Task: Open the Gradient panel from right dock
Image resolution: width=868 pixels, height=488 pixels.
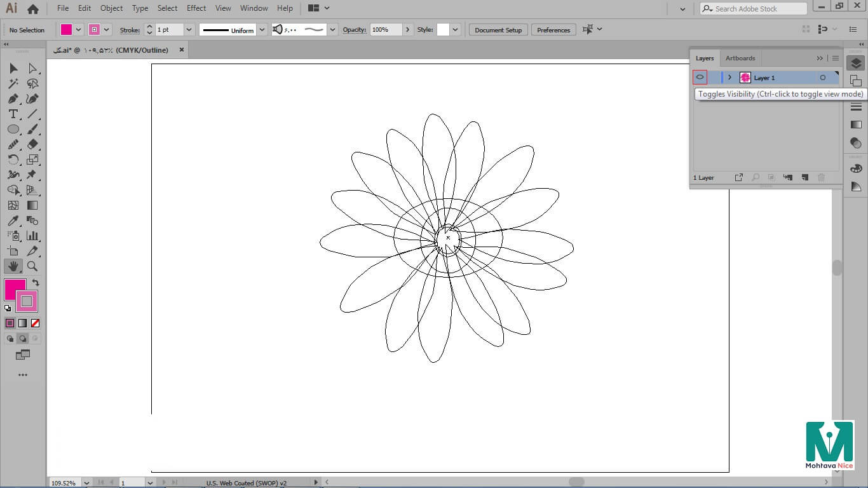Action: tap(856, 125)
